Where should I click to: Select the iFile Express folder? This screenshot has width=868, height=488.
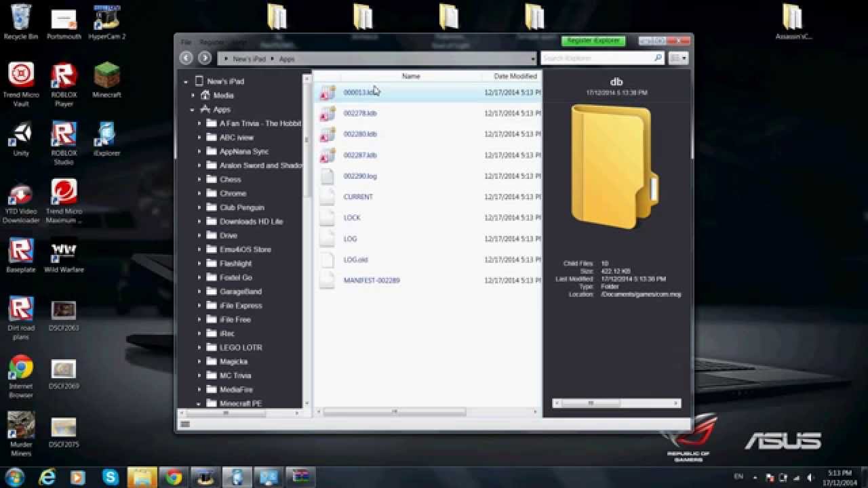240,305
